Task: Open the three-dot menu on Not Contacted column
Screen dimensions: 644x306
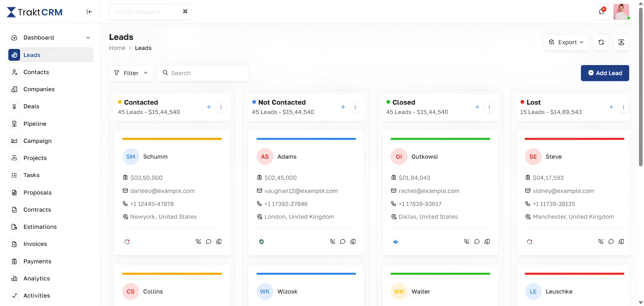Action: (355, 107)
